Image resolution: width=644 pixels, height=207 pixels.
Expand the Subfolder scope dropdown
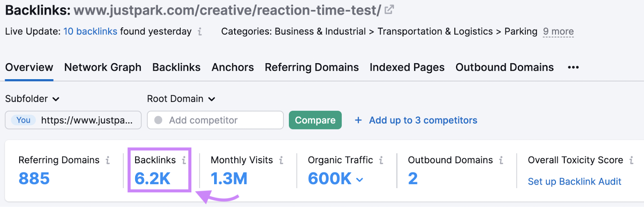[x=32, y=99]
